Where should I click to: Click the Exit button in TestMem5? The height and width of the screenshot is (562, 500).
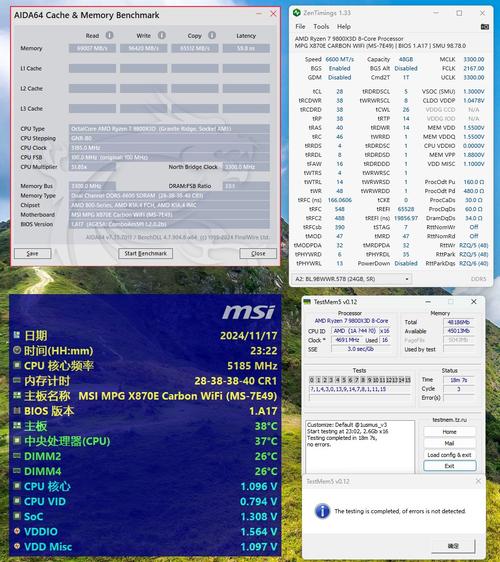click(449, 466)
